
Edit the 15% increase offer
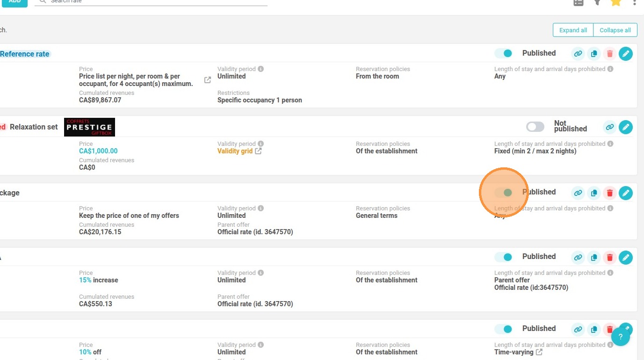626,257
